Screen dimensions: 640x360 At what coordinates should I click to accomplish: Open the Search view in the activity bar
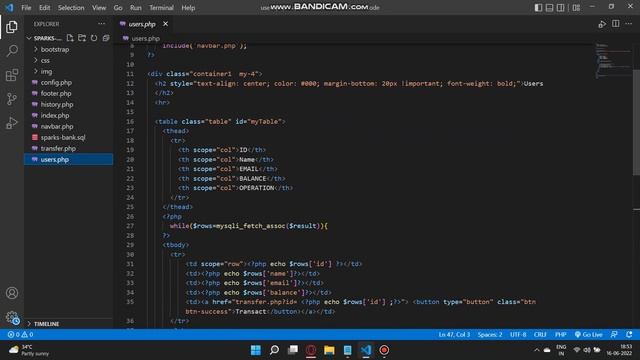tap(12, 51)
